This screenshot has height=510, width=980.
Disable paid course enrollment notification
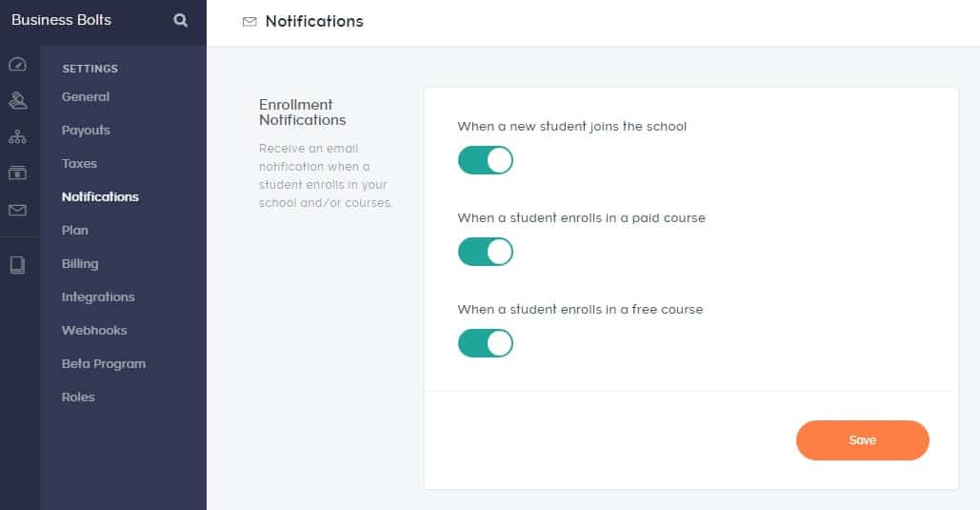coord(486,252)
